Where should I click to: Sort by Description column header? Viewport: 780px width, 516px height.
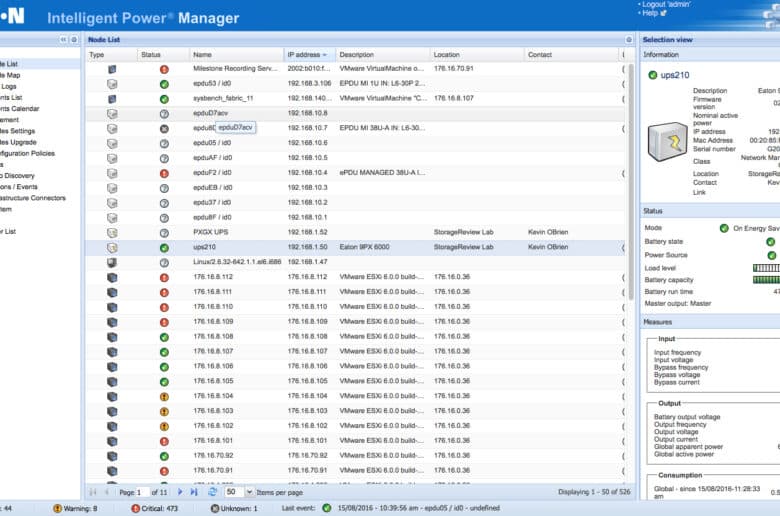[x=382, y=55]
